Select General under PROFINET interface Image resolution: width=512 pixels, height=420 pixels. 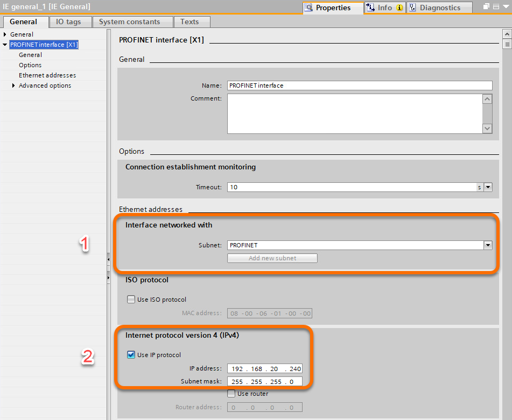point(30,55)
